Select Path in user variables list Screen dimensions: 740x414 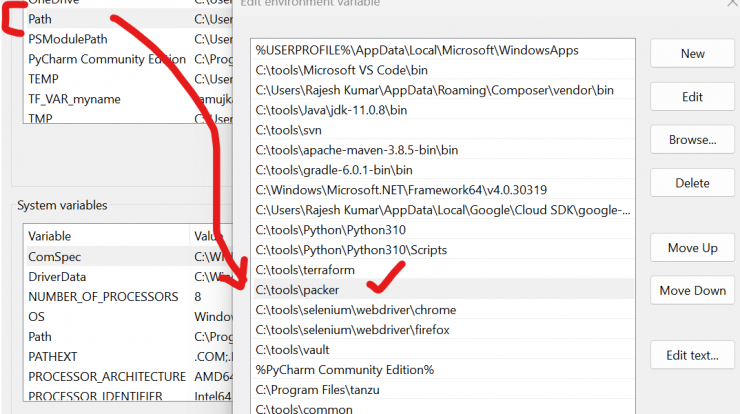(x=128, y=19)
